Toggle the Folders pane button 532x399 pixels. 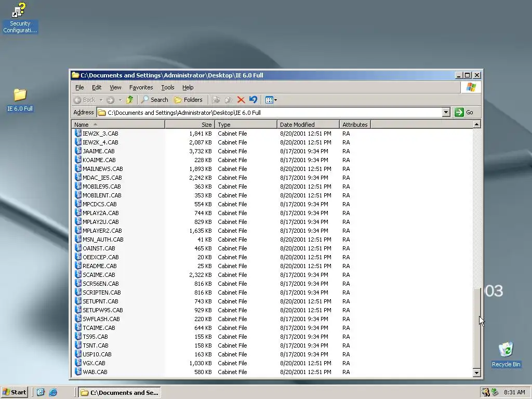(188, 100)
